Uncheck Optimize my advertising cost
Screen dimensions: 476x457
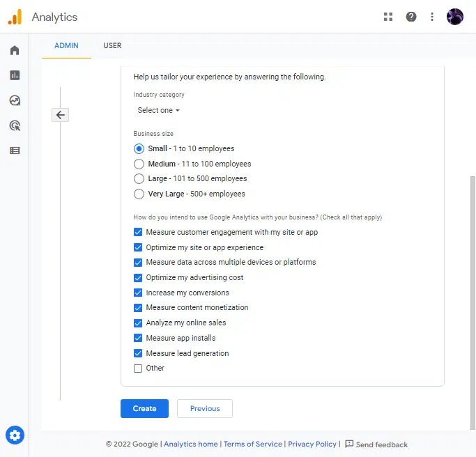[x=138, y=278]
